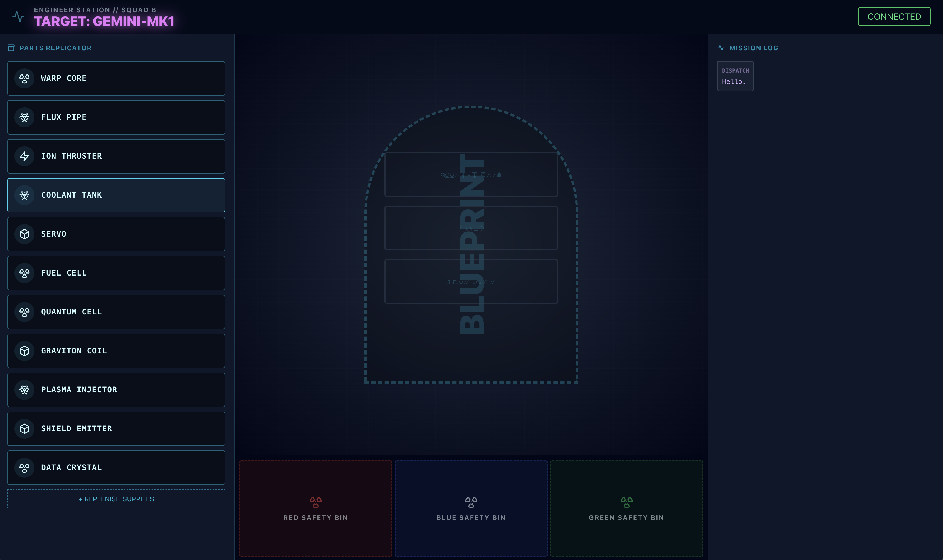Click the biohazard icon on Coolant Tank

click(24, 195)
